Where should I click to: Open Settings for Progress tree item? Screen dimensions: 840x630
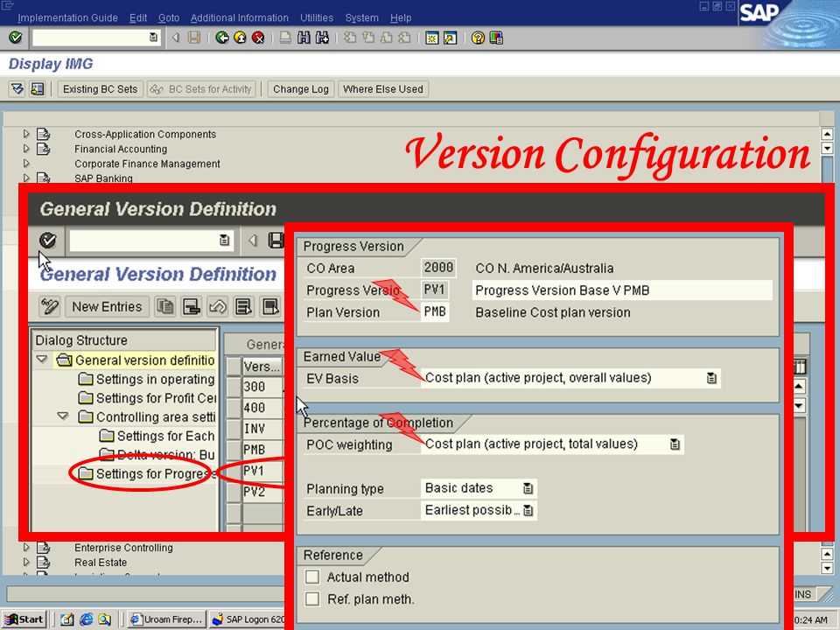[147, 473]
